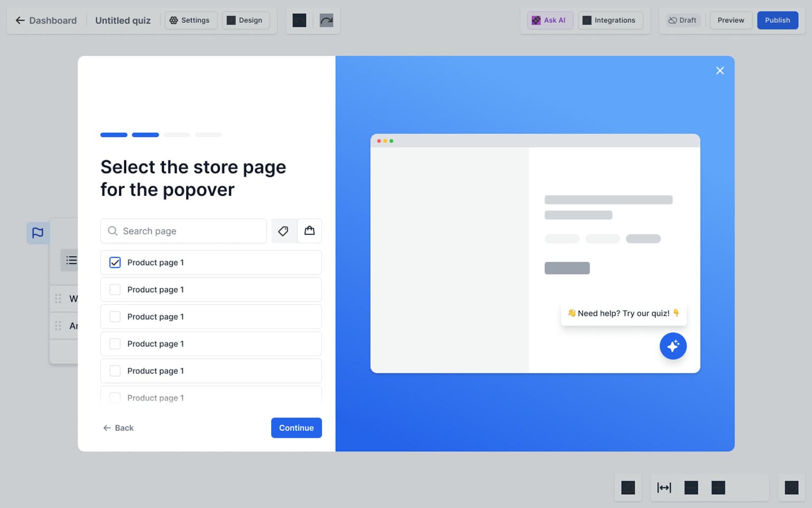
Task: Click into the Search page field
Action: [183, 231]
